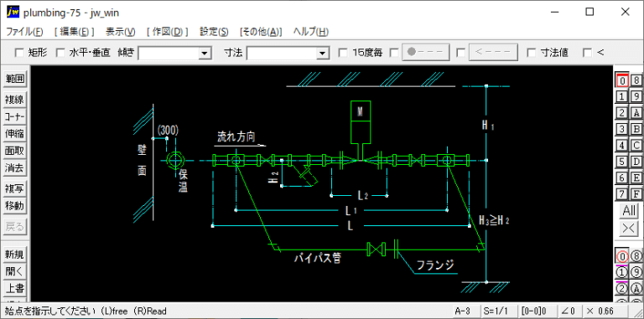Select square layer button 3
The width and height of the screenshot is (644, 319).
(x=622, y=129)
